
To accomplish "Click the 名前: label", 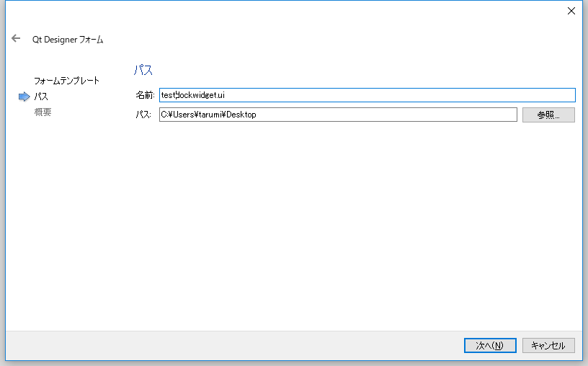I will point(144,95).
